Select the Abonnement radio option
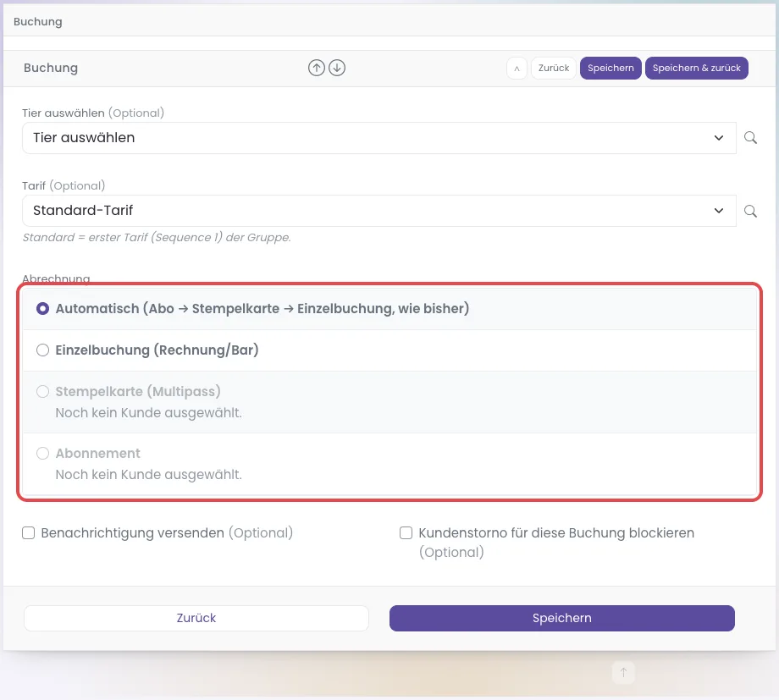Viewport: 779px width, 700px height. point(42,453)
